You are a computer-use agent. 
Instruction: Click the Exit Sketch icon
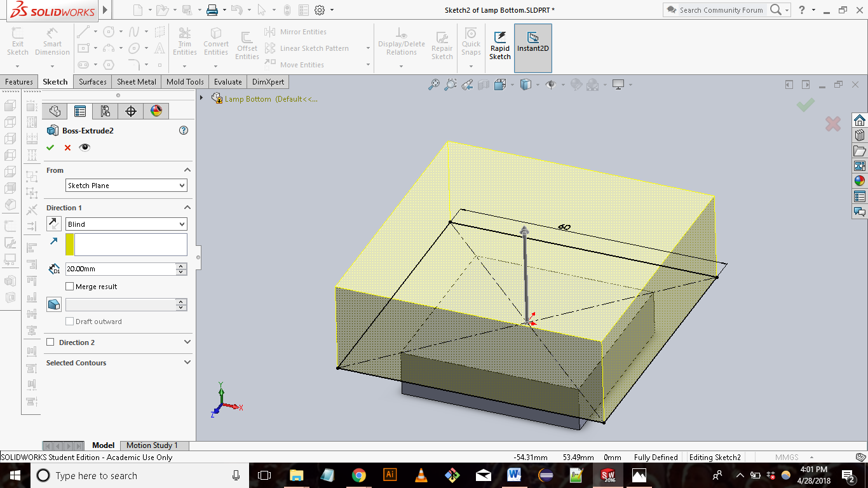point(18,41)
